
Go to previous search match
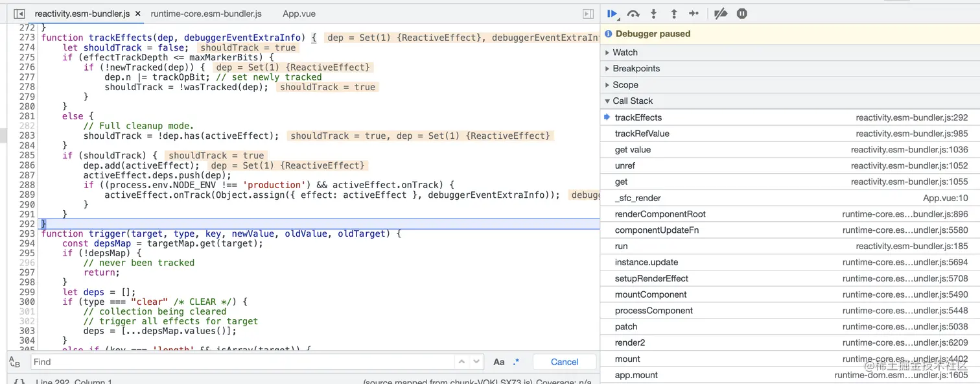(x=461, y=362)
